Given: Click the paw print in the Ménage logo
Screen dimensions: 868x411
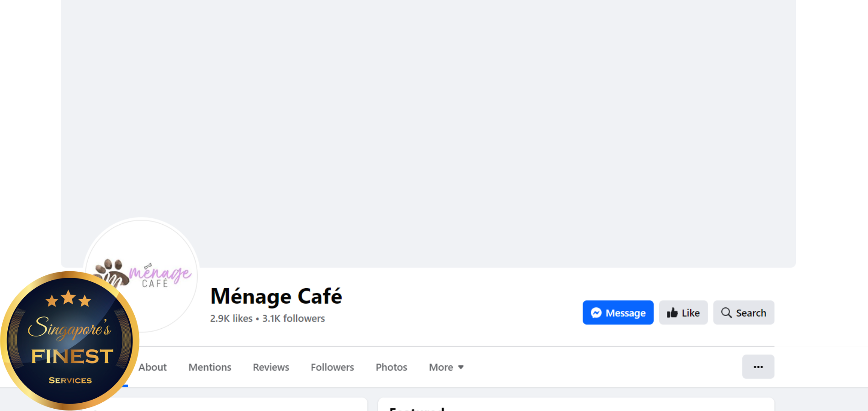Looking at the screenshot, I should pyautogui.click(x=111, y=271).
